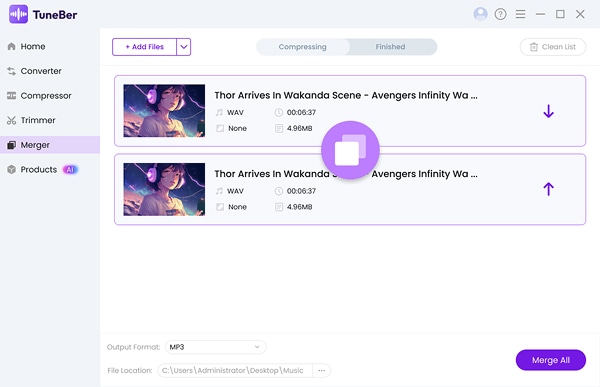This screenshot has width=600, height=387.
Task: Click second track title text
Action: click(x=346, y=174)
